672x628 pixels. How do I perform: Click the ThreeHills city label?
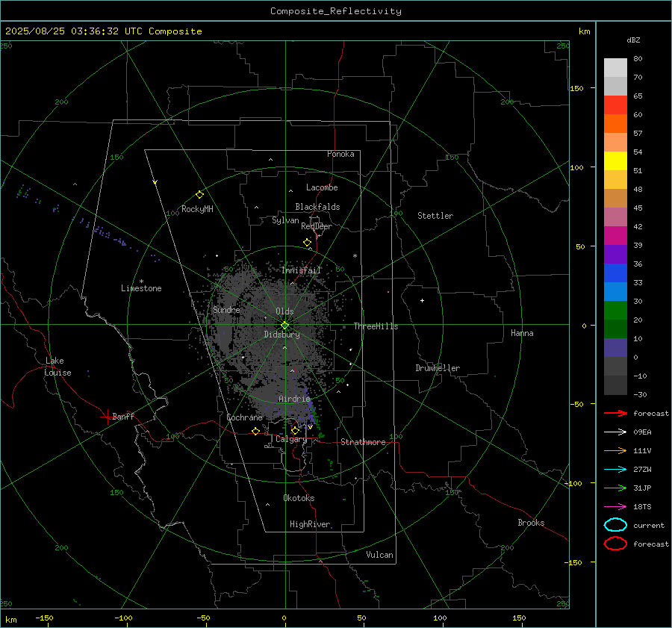[376, 326]
